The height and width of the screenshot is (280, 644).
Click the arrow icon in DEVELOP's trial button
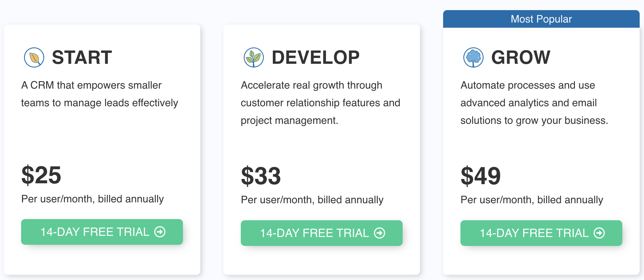[x=380, y=233]
